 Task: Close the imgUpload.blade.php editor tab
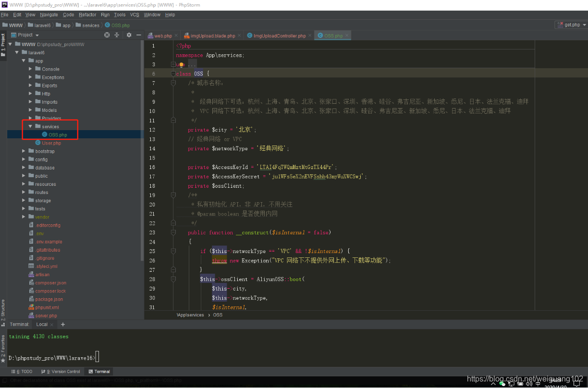tap(239, 36)
